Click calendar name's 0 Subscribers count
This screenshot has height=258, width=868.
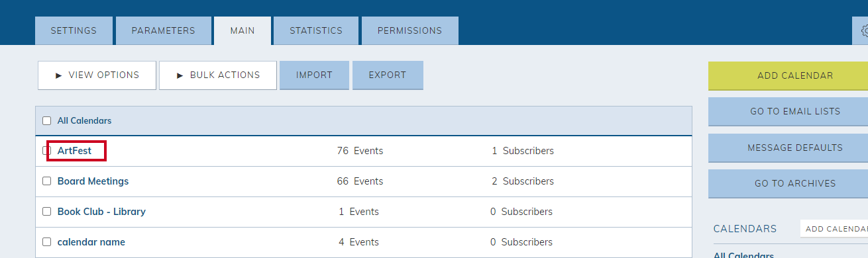pos(521,242)
